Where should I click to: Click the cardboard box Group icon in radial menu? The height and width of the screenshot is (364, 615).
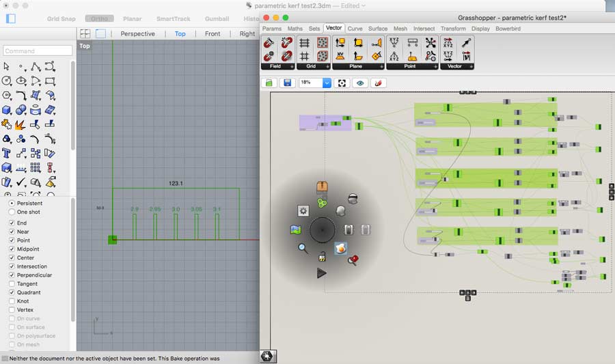click(x=323, y=186)
